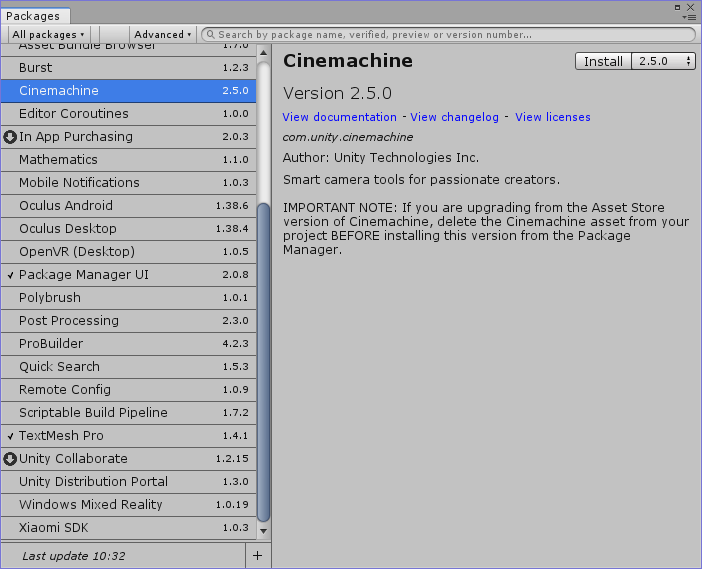
Task: Open the All packages dropdown
Action: pos(48,34)
